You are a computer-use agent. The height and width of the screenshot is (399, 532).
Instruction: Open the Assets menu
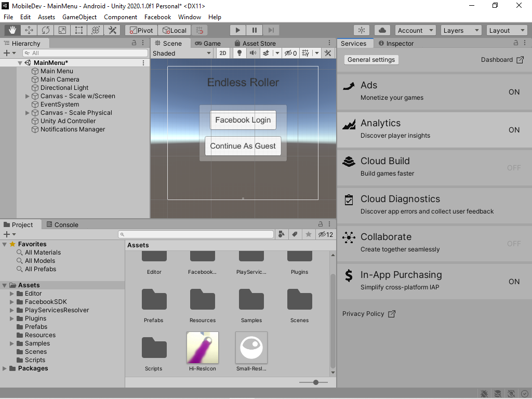(46, 17)
